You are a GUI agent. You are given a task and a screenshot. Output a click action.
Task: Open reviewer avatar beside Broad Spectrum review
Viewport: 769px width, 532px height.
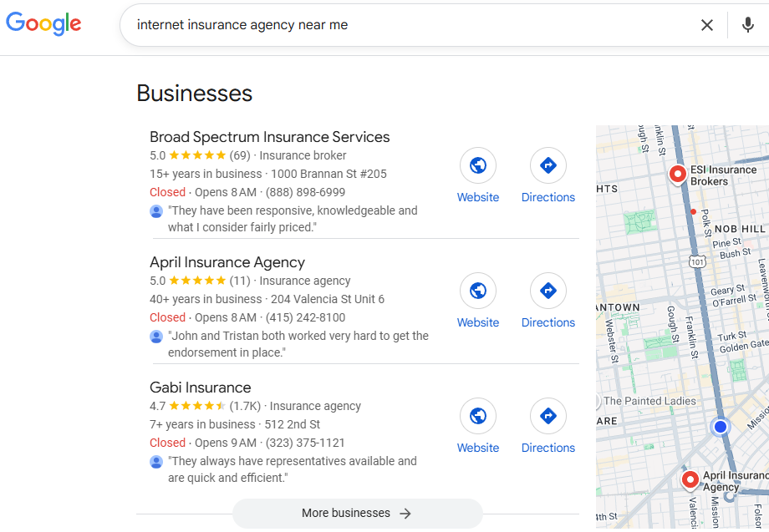tap(156, 211)
